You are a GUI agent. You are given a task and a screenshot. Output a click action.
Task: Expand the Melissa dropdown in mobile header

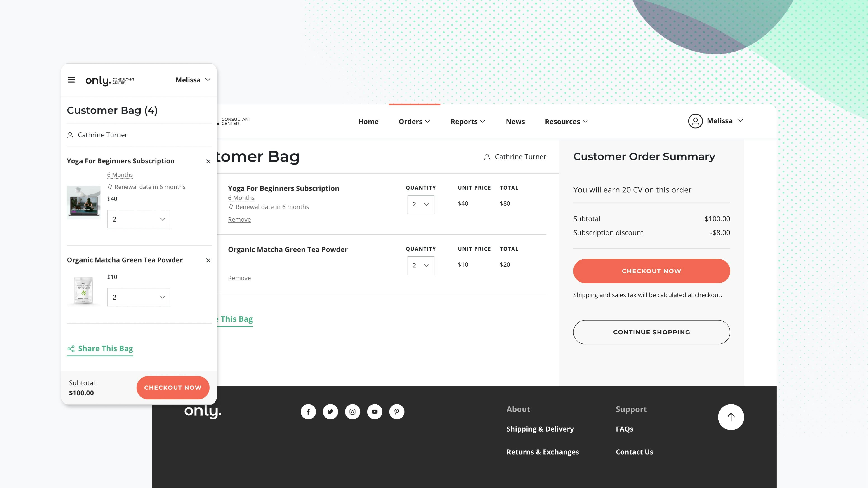(x=193, y=80)
